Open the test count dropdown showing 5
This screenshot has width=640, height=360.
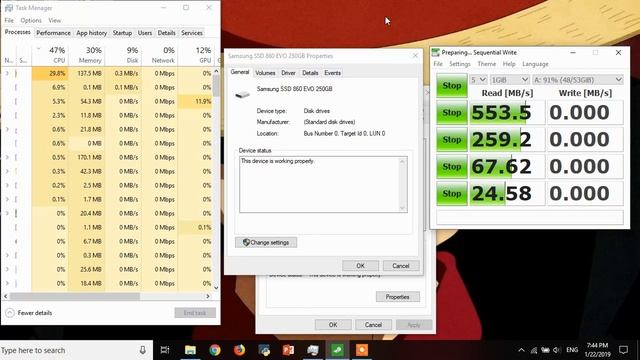(x=478, y=80)
